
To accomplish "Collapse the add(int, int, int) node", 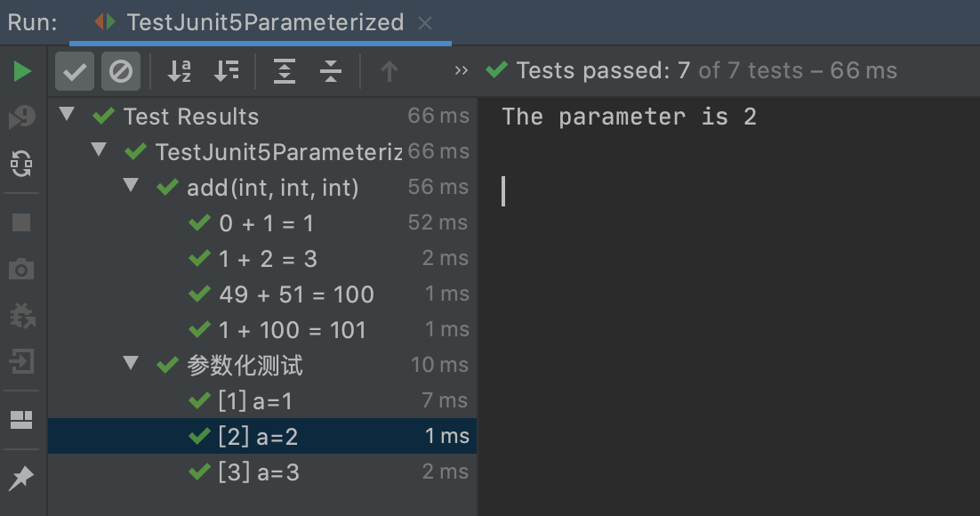I will 132,187.
